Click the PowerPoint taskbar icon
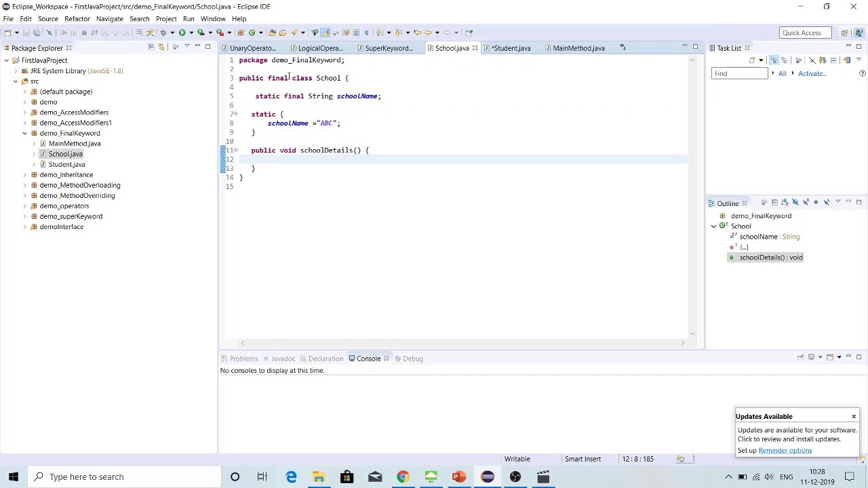Image resolution: width=868 pixels, height=488 pixels. click(459, 477)
